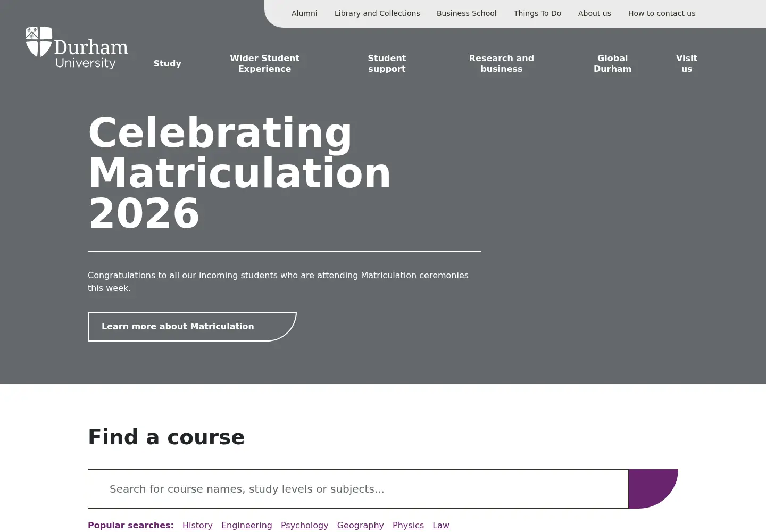The height and width of the screenshot is (532, 766).
Task: Choose the Geography popular search
Action: click(361, 525)
